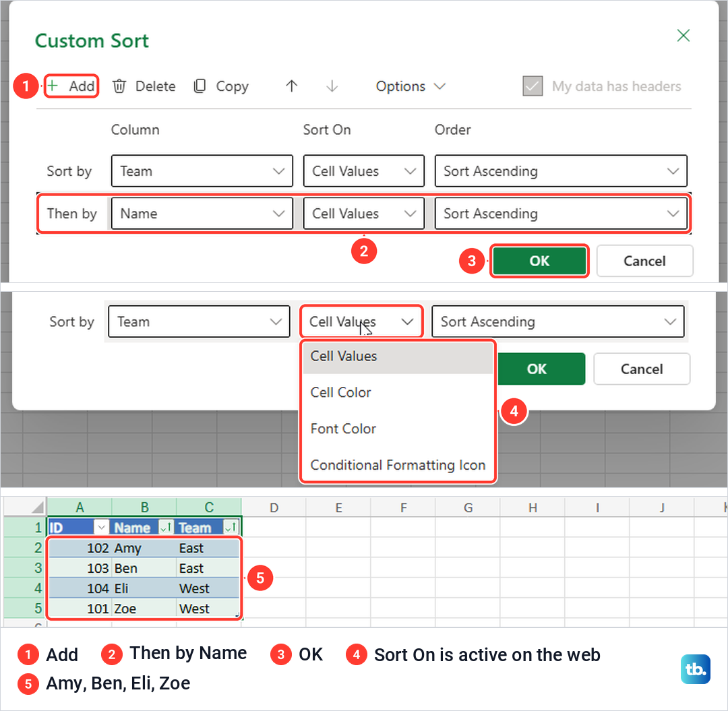Screen dimensions: 728x711
Task: Collapse the open Cell Values dropdown
Action: [361, 321]
